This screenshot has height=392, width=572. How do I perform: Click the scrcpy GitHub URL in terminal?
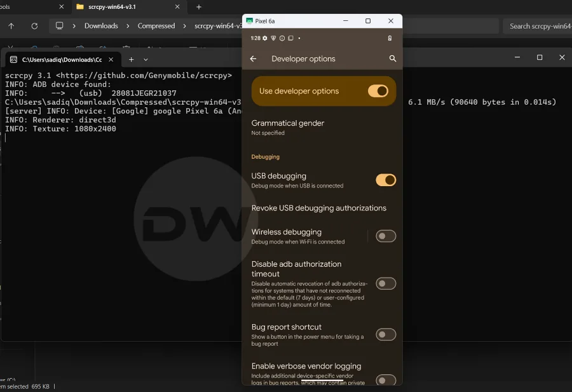point(144,76)
